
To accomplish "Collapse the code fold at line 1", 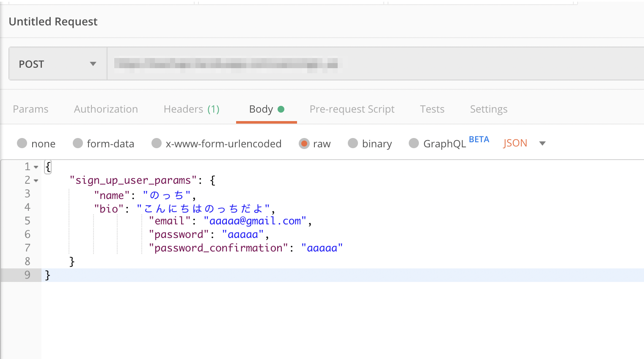I will click(36, 167).
